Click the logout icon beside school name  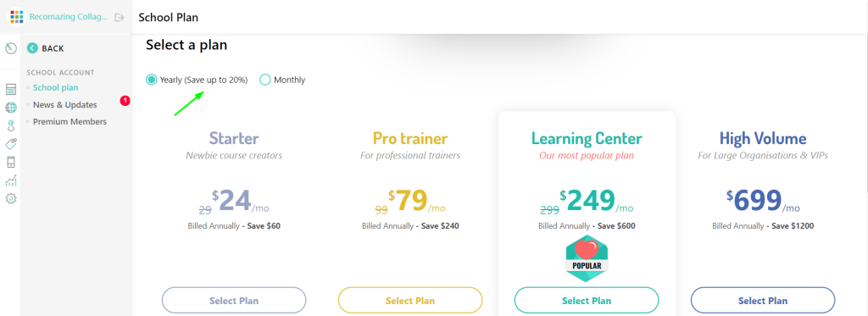(x=119, y=17)
